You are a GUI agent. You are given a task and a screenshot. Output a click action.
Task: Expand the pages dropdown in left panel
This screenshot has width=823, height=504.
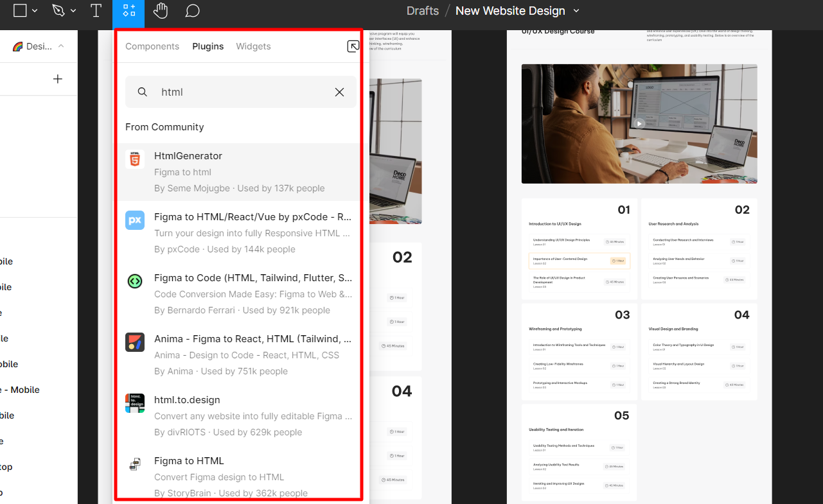coord(61,46)
